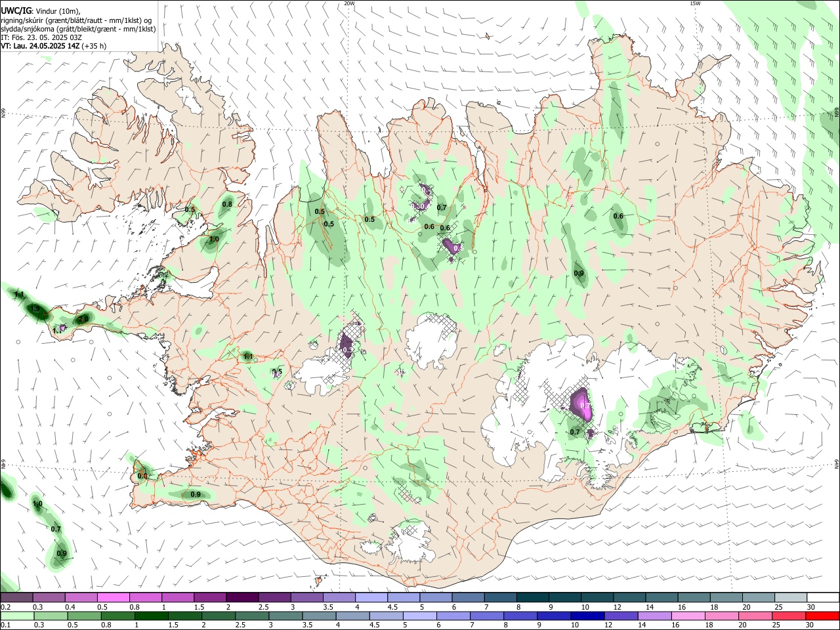Click the bright red 30 swatch in lower legend row
This screenshot has width=840, height=630.
[822, 616]
